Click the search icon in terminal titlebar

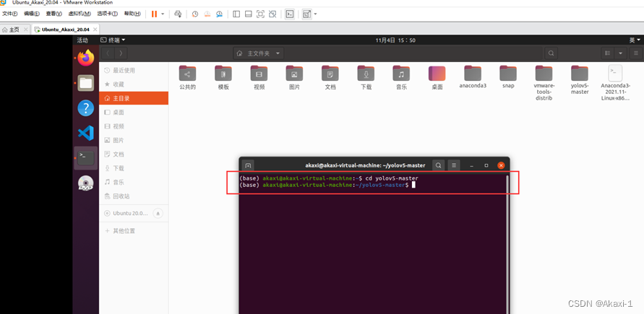(x=438, y=165)
